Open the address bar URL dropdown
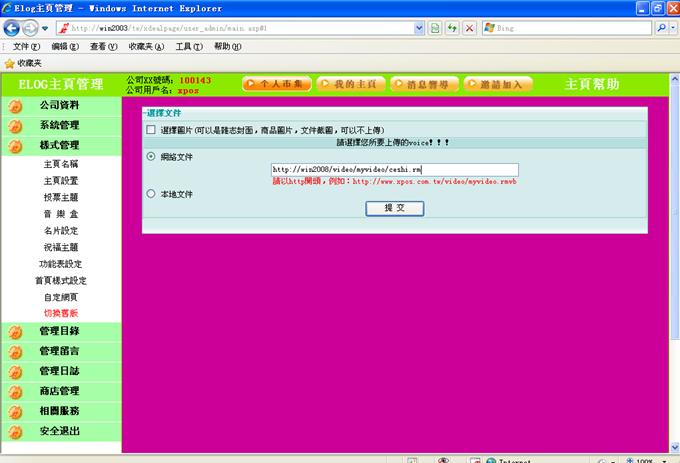 pyautogui.click(x=419, y=29)
